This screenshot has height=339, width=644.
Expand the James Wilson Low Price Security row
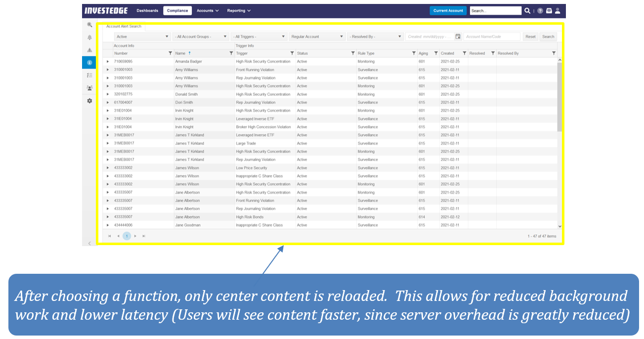(108, 168)
